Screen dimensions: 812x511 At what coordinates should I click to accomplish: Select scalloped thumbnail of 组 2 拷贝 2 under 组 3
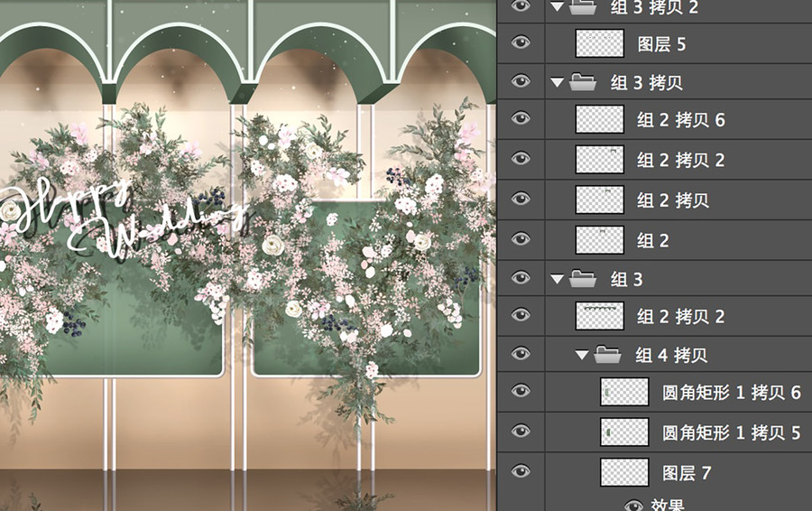coord(600,316)
